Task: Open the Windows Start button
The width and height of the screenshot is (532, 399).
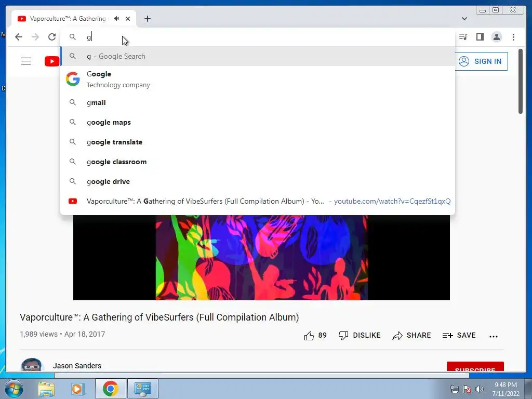Action: click(x=14, y=389)
